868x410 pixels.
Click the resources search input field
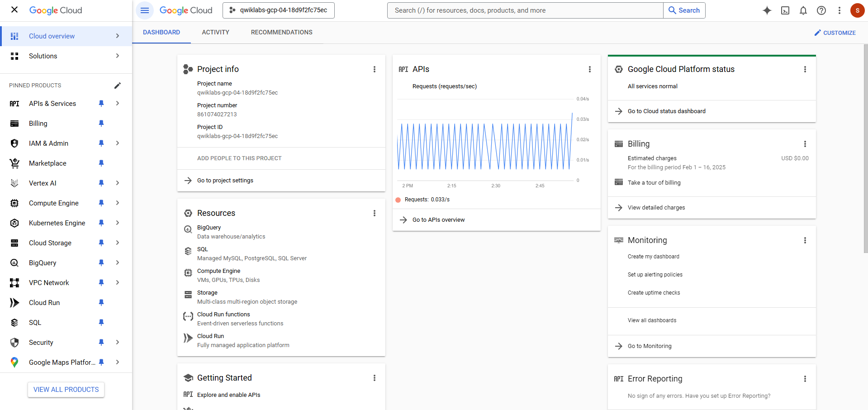(x=525, y=10)
